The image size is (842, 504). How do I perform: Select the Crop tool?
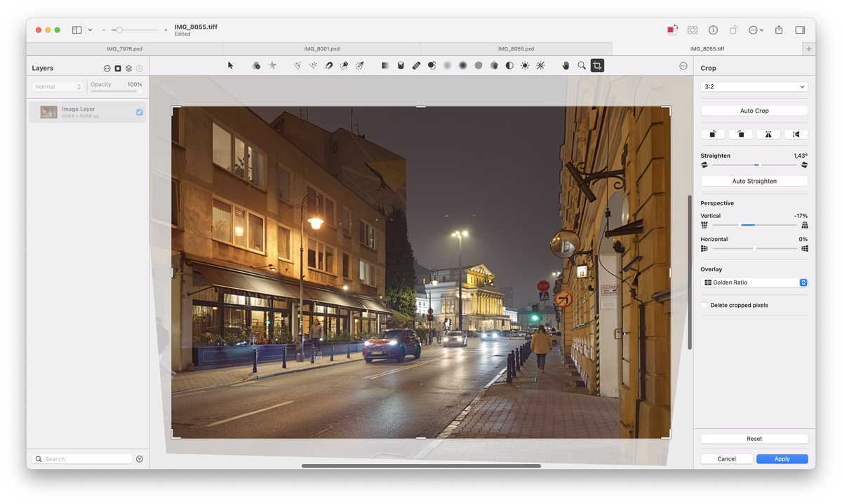coord(597,65)
